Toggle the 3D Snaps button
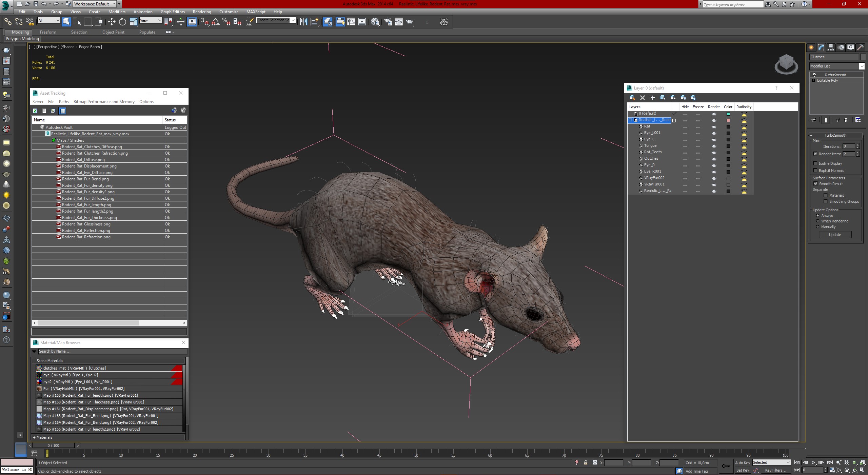 point(205,22)
